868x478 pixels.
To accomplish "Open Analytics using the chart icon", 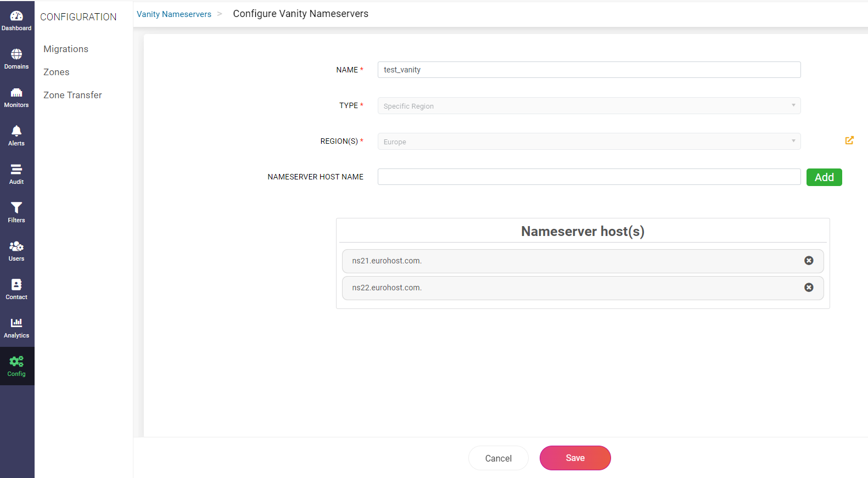I will click(16, 328).
